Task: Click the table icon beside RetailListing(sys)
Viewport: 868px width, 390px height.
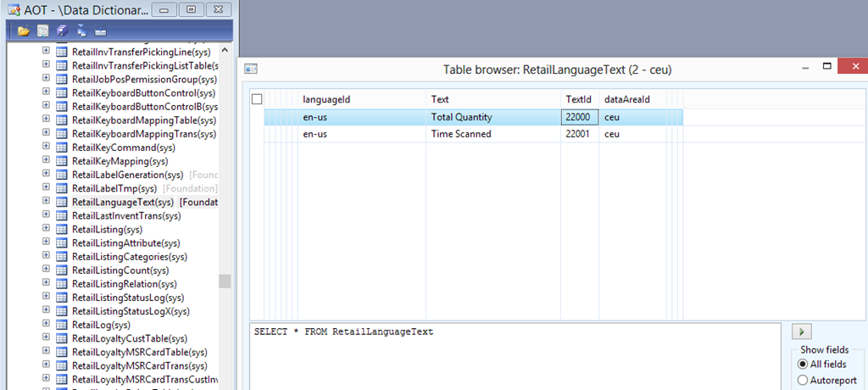Action: point(62,230)
